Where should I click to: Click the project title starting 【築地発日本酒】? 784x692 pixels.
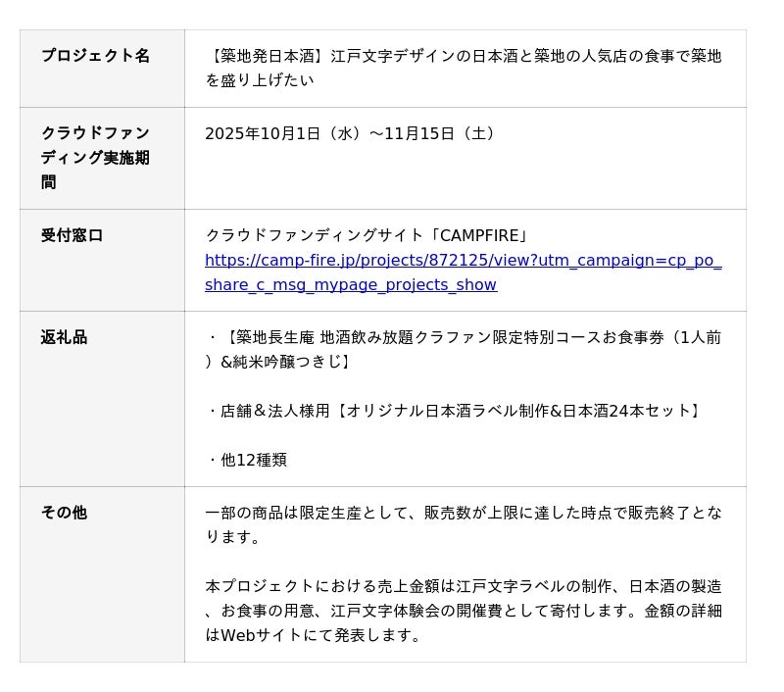point(463,56)
